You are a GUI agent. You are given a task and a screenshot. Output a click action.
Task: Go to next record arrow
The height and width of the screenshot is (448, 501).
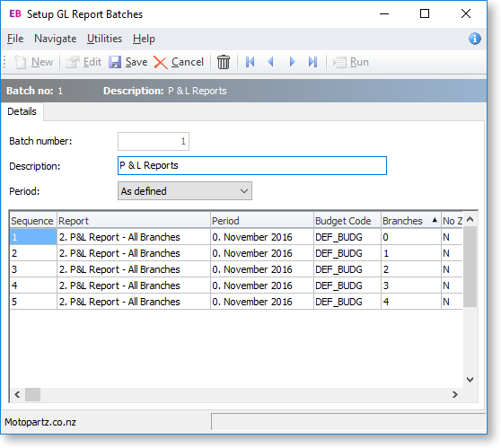pos(292,62)
